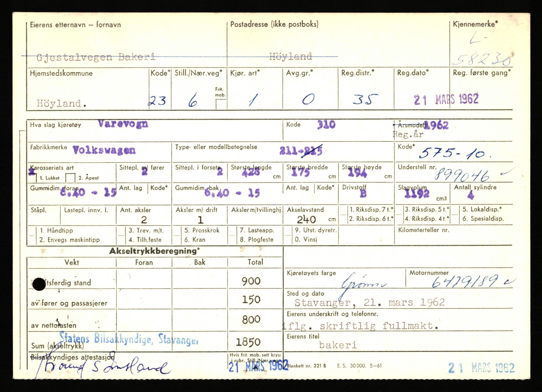
Task: Select the Blankett nr. 221 B form number
Action: pyautogui.click(x=306, y=366)
